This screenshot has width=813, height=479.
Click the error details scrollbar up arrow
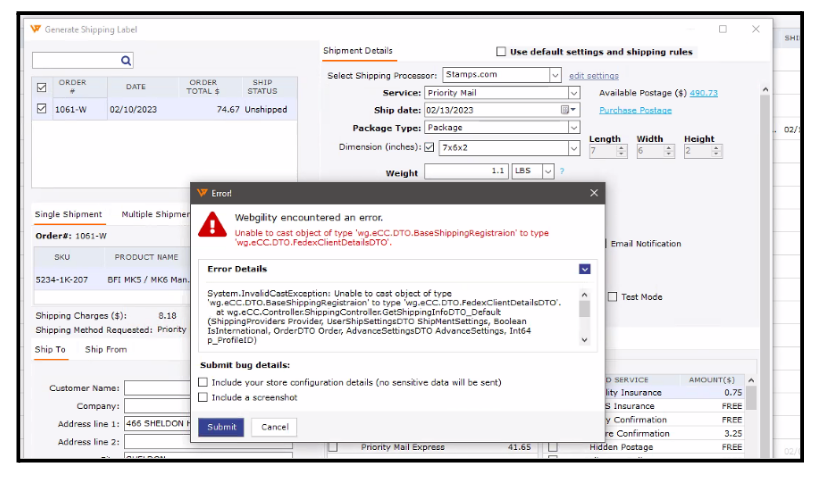click(584, 295)
